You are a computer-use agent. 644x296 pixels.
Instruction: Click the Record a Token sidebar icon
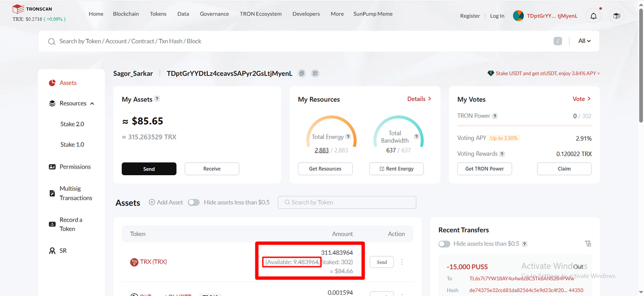click(x=52, y=224)
